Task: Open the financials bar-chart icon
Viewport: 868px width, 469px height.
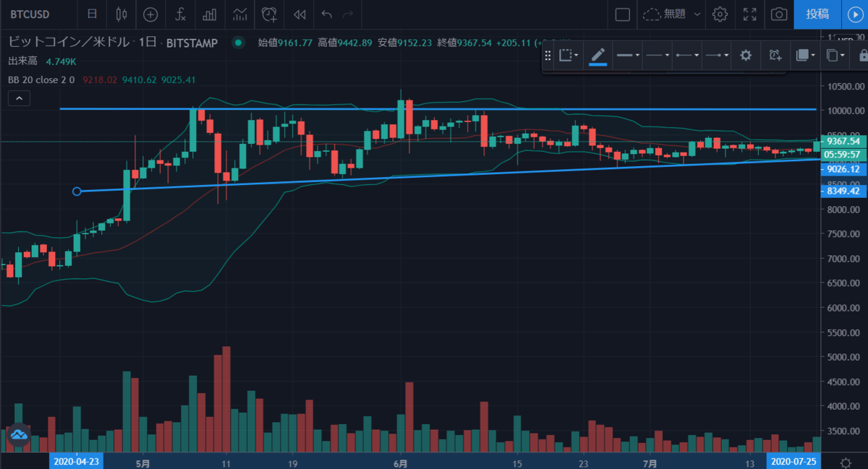Action: click(x=210, y=14)
